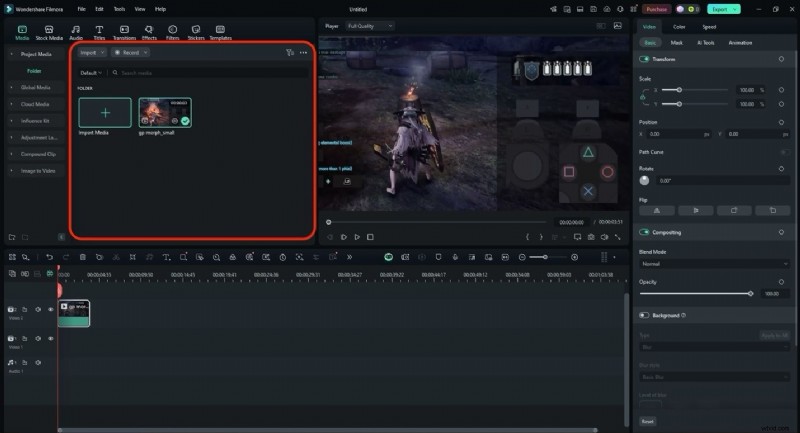Open the Default sort dropdown
The width and height of the screenshot is (800, 433).
click(x=90, y=73)
